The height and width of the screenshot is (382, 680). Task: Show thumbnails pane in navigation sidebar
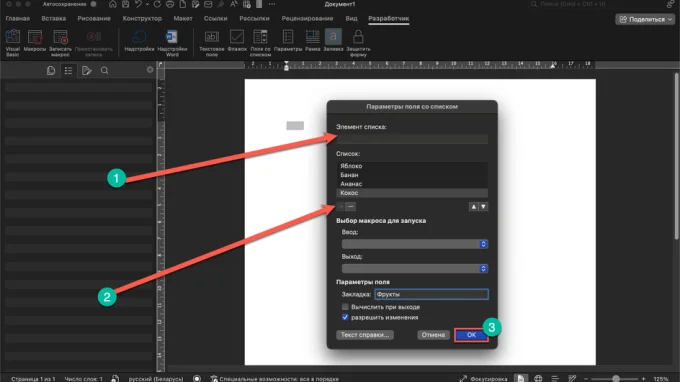(x=51, y=70)
